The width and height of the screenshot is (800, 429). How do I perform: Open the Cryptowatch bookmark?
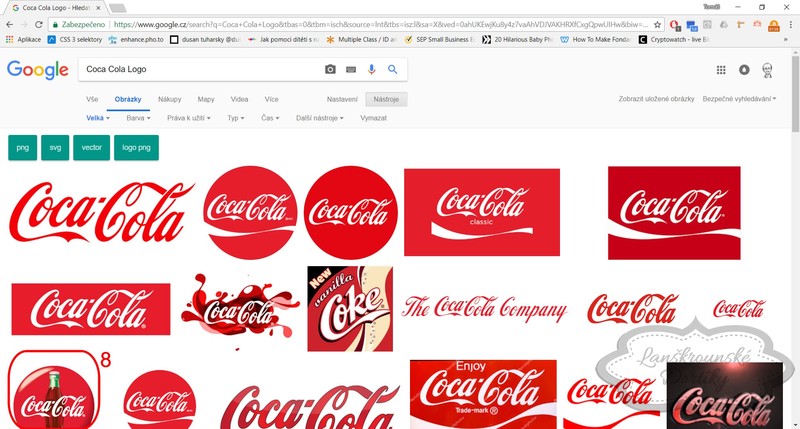(674, 39)
